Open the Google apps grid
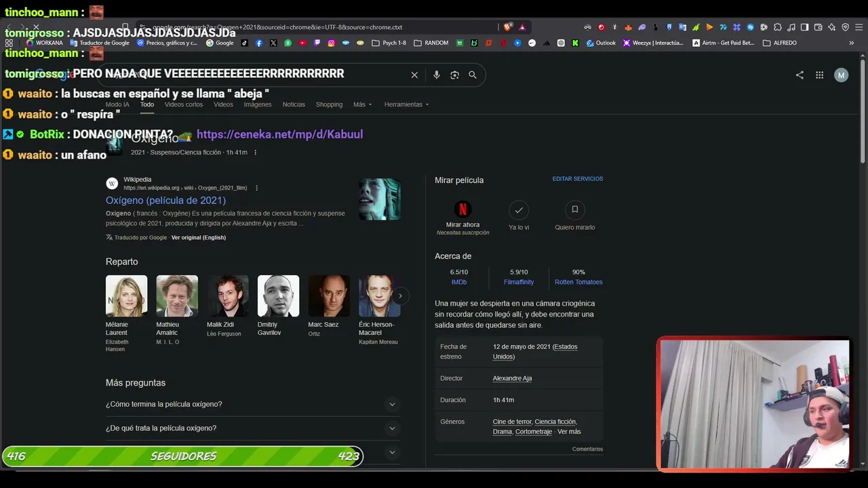 [819, 75]
